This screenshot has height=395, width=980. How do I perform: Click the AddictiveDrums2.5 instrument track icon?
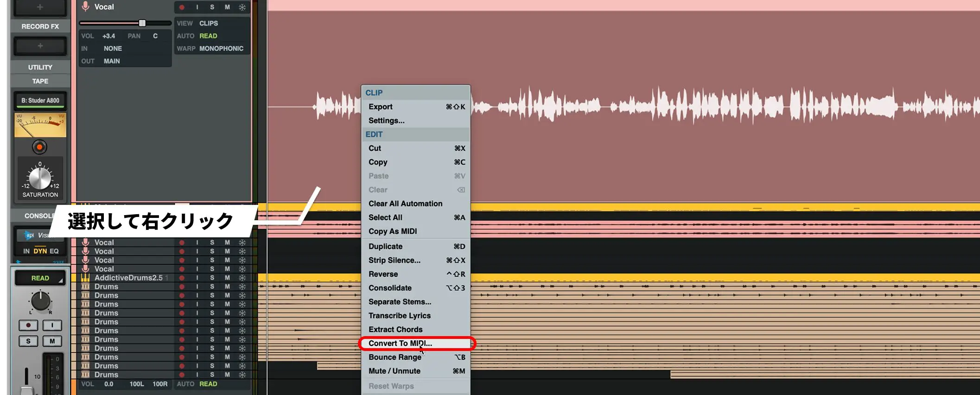pyautogui.click(x=85, y=278)
